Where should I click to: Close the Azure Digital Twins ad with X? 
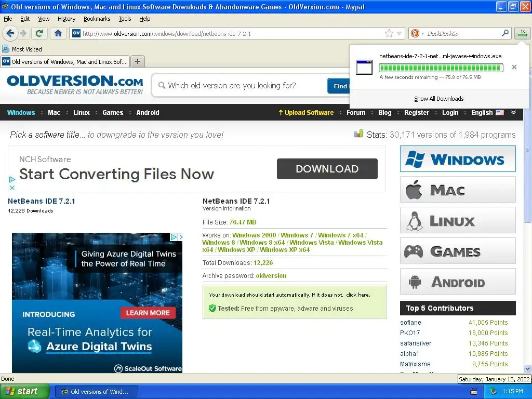point(180,237)
